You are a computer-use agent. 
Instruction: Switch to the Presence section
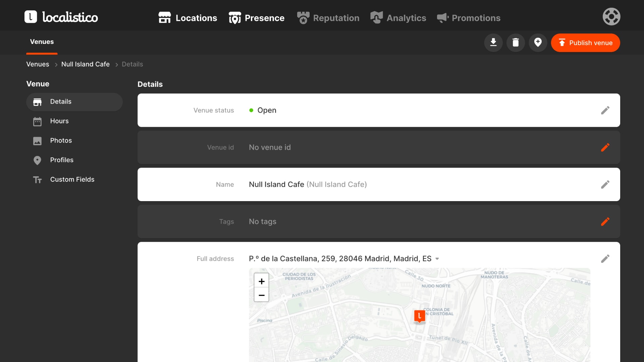[257, 18]
